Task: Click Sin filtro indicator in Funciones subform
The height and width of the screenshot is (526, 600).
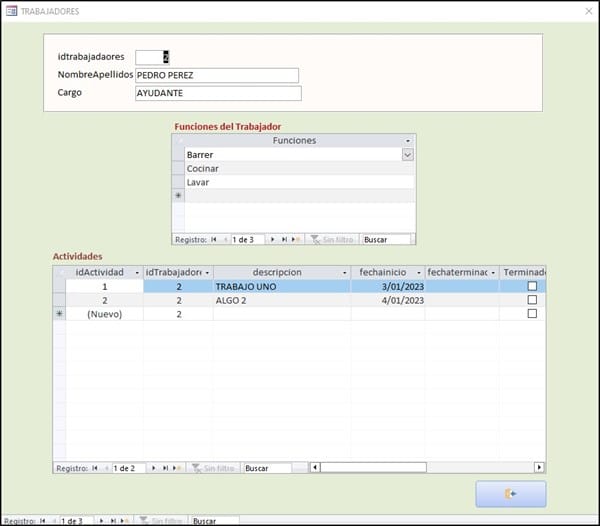Action: pos(332,239)
